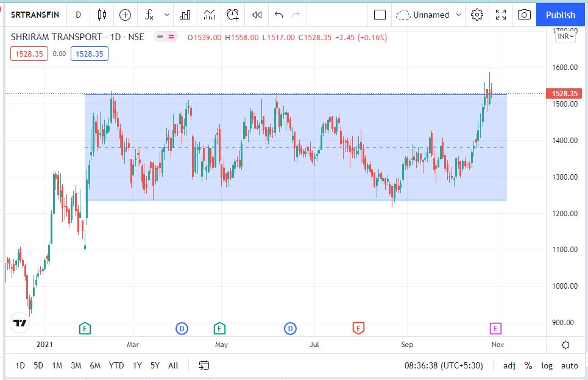
Task: Click the blue Publish button
Action: pyautogui.click(x=561, y=15)
